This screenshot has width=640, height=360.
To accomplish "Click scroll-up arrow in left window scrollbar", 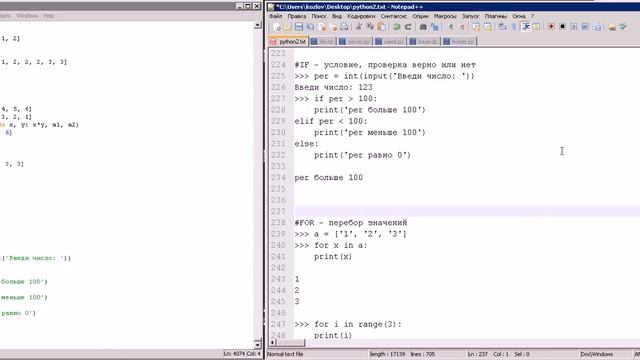I will coord(258,25).
